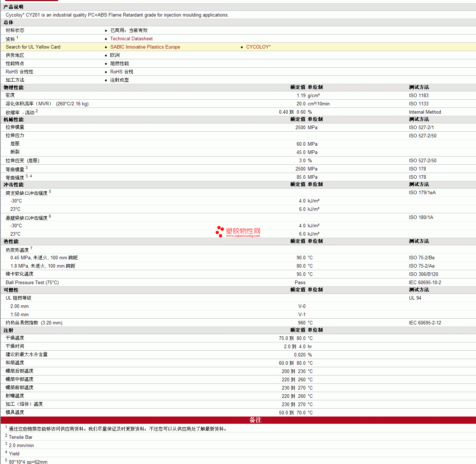Screen dimensions: 476x464
Task: Click the 备注 red header bar
Action: click(x=238, y=420)
